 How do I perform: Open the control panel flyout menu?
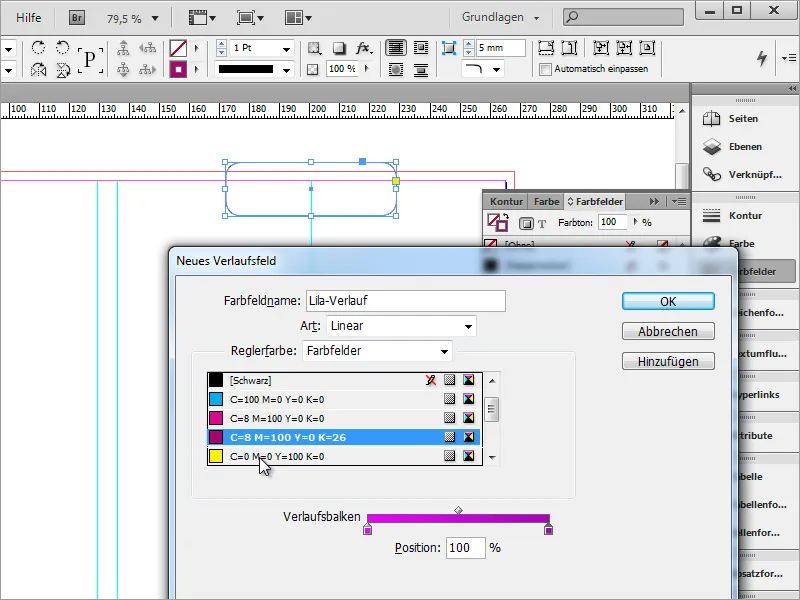click(789, 58)
